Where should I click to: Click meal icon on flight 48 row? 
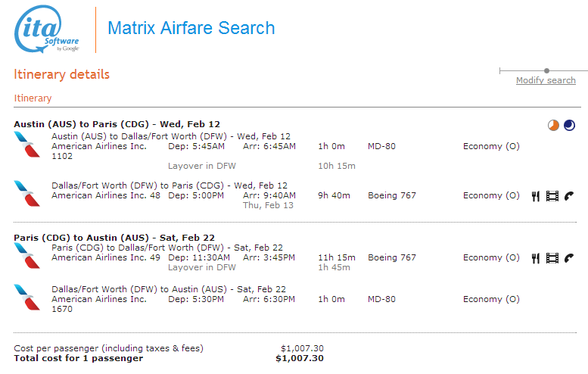tap(536, 196)
